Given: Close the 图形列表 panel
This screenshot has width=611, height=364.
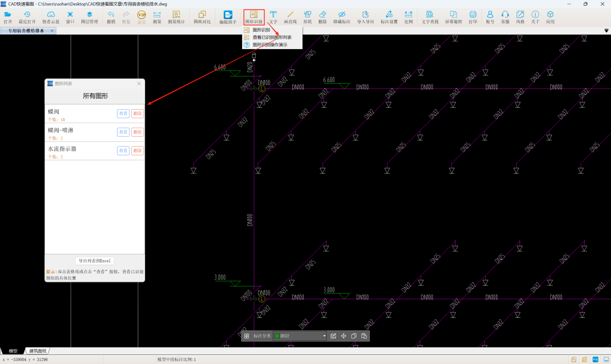Looking at the screenshot, I should pyautogui.click(x=139, y=84).
